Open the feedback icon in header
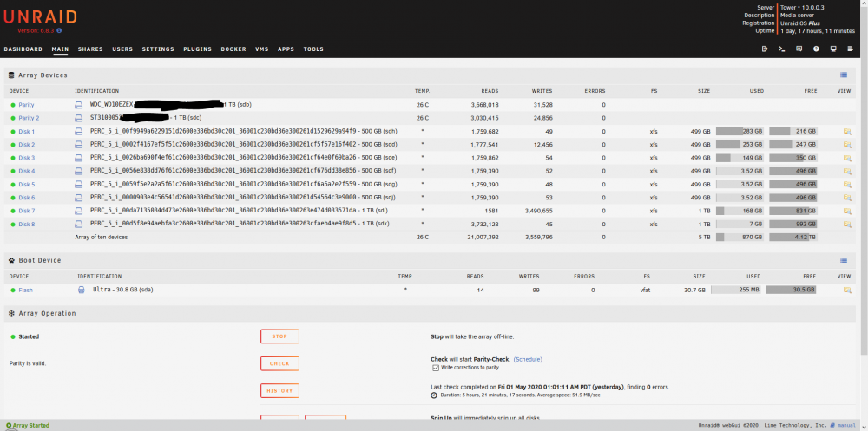Screen dimensions: 868x431 click(799, 49)
